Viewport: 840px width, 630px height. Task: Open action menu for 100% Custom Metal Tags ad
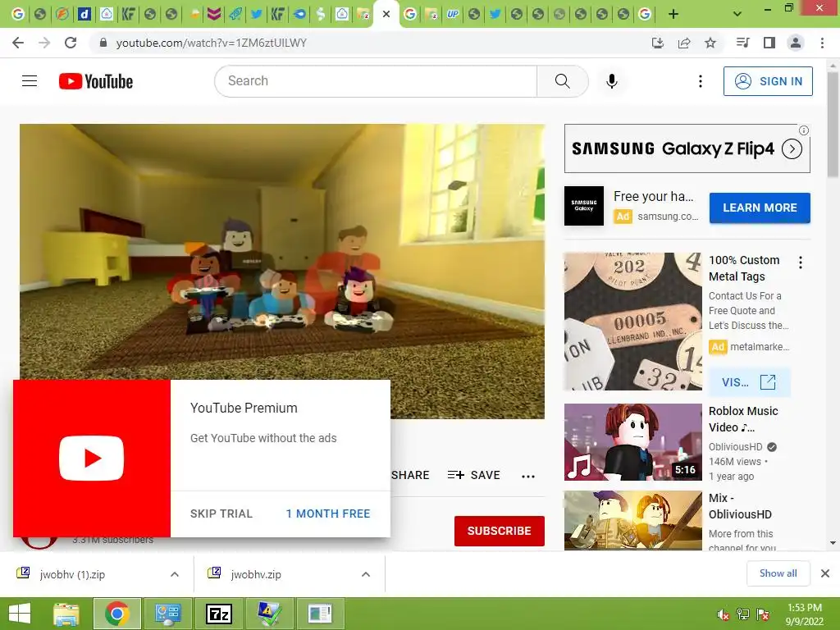click(x=801, y=262)
